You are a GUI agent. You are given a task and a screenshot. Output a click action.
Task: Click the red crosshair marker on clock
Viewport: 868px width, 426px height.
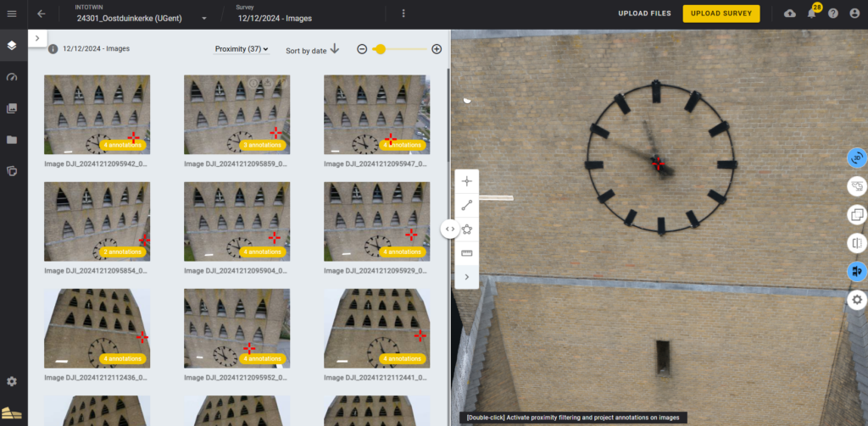click(x=658, y=163)
